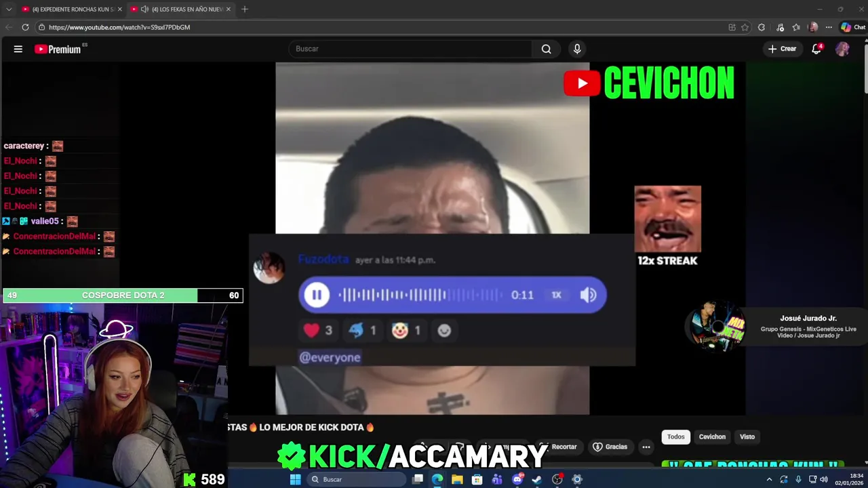
Task: Open a new browser tab with plus
Action: point(245,9)
